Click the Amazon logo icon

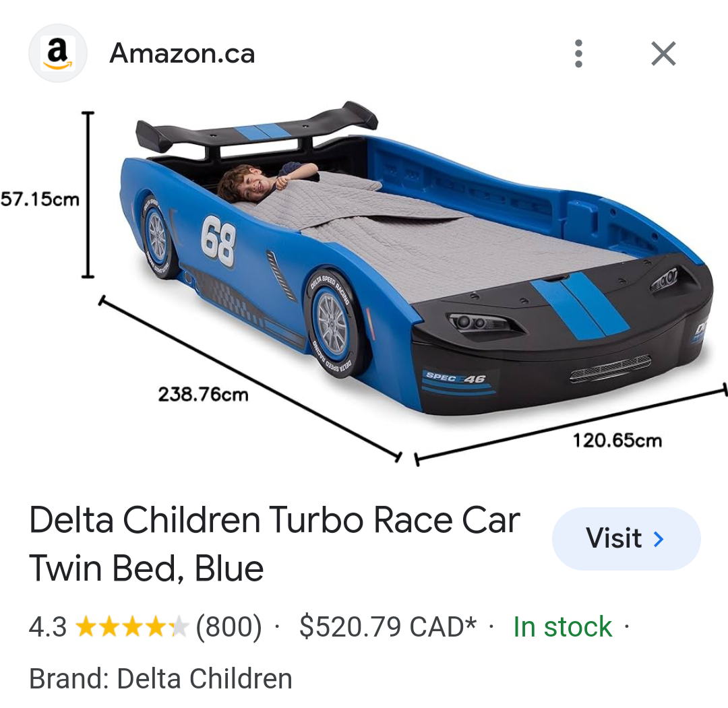(x=57, y=53)
